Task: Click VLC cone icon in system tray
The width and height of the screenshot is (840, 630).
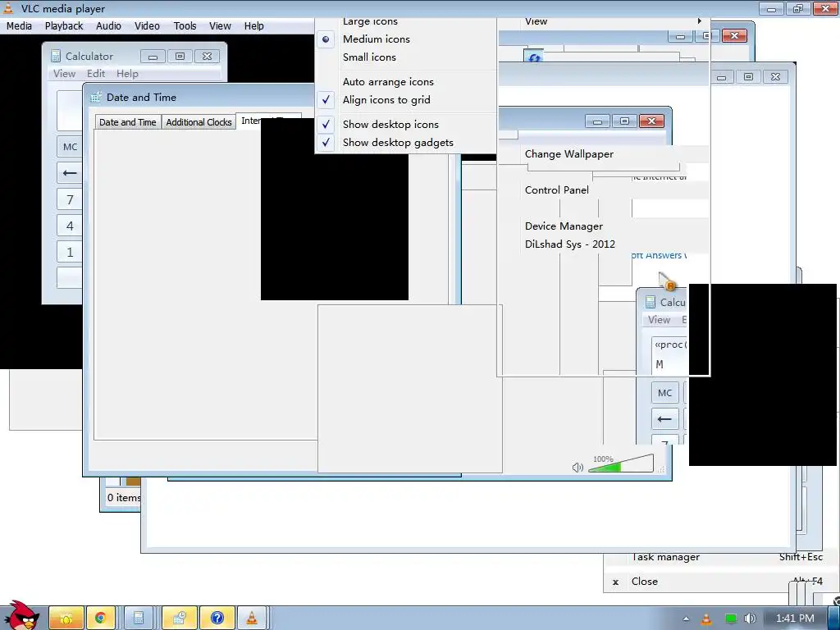Action: (x=706, y=619)
